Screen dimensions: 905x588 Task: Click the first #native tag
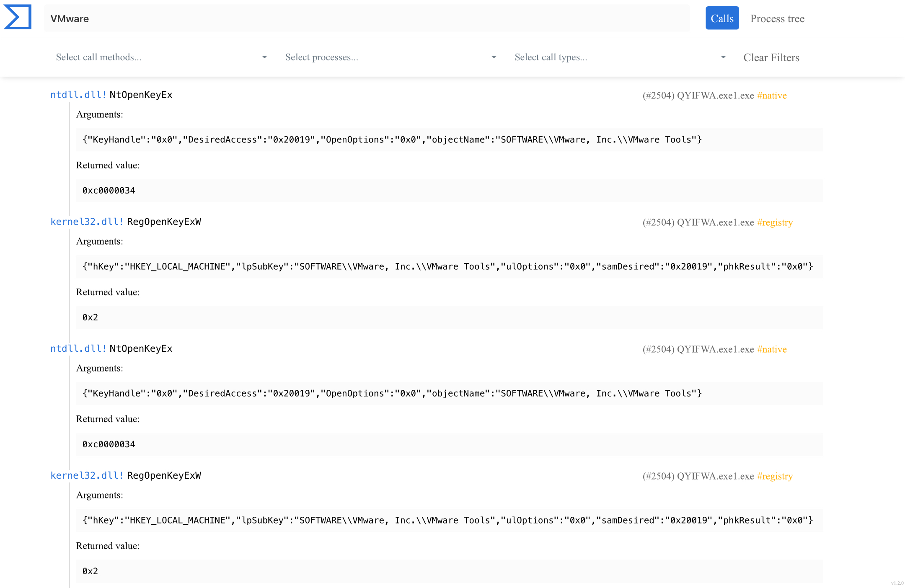click(772, 96)
